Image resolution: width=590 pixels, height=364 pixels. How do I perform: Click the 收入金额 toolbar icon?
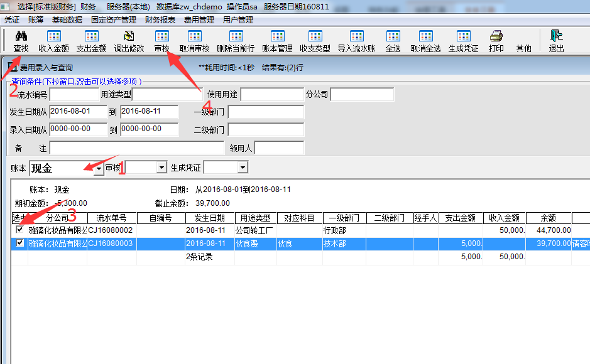53,41
